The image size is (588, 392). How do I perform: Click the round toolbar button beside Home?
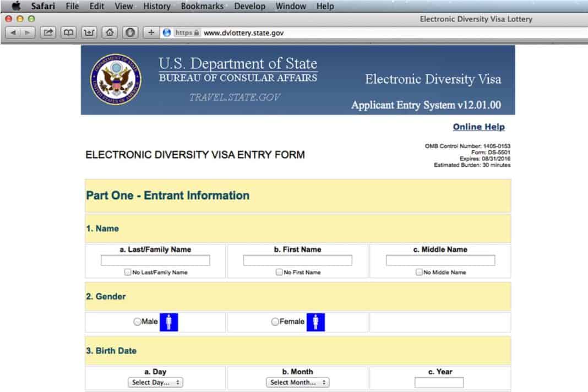click(x=130, y=32)
